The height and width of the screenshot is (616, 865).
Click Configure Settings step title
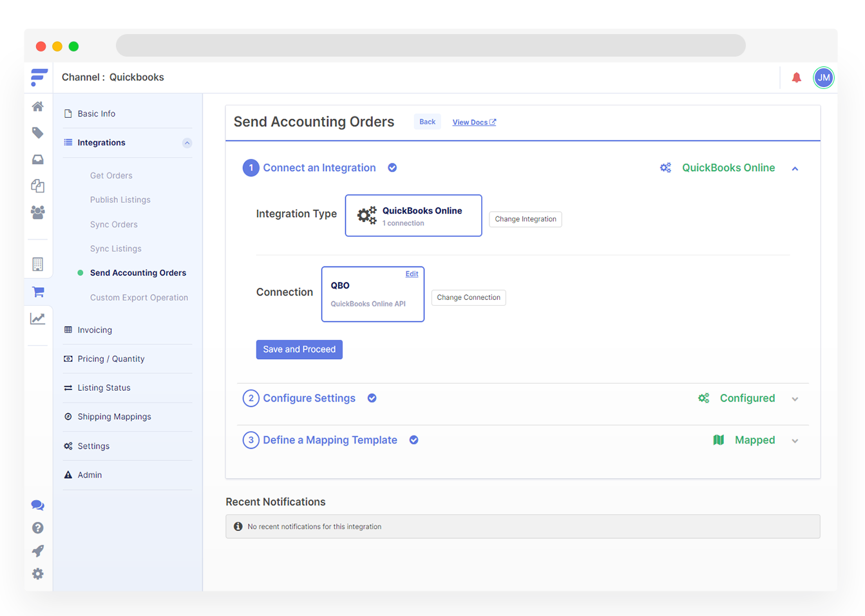click(x=309, y=398)
